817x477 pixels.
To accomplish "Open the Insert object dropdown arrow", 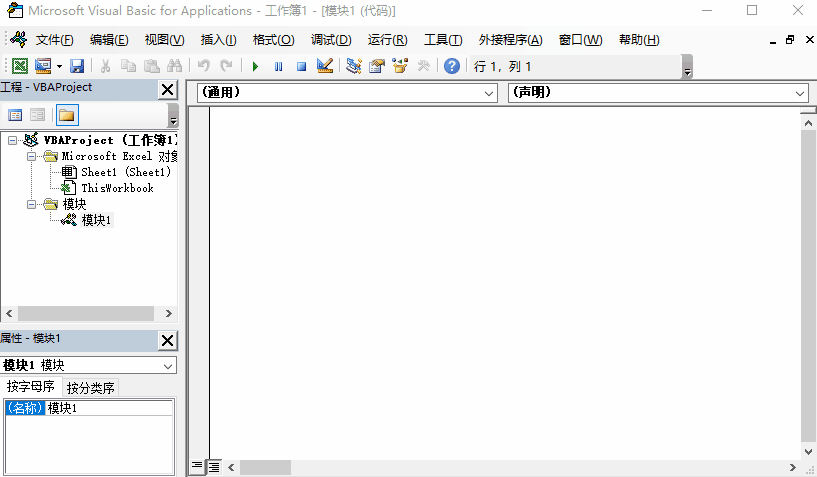I will [x=59, y=66].
